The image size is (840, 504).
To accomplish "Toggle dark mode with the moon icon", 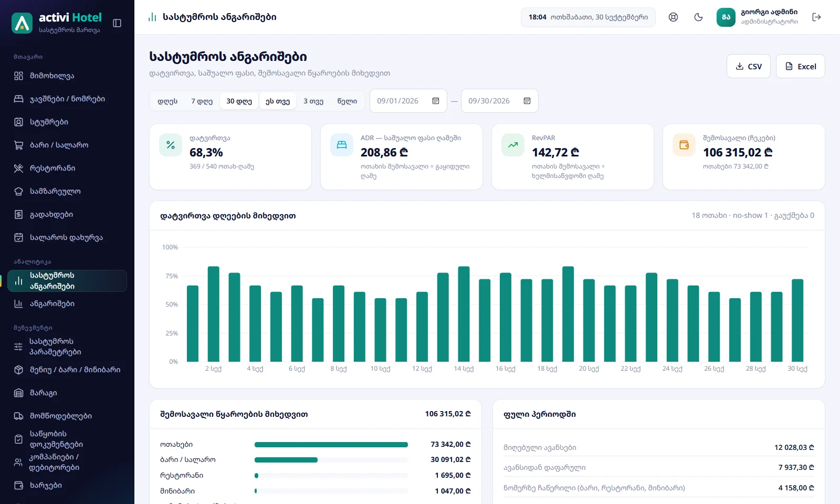I will click(698, 17).
